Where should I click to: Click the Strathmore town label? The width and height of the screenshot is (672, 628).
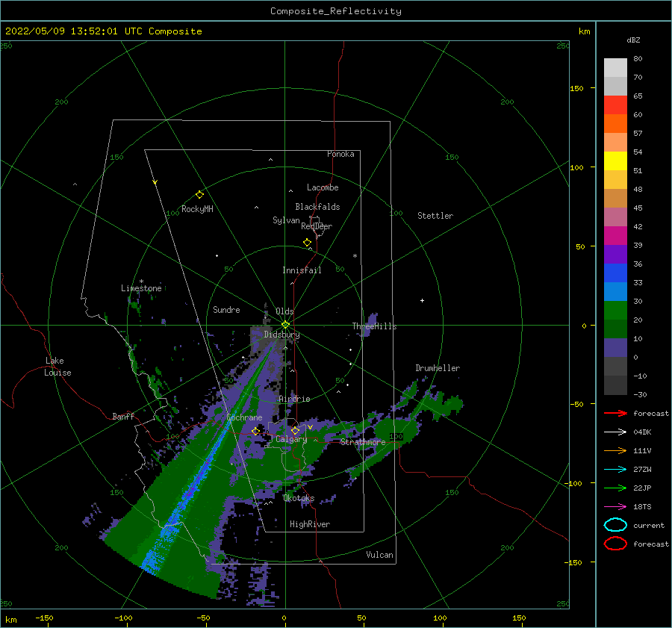pos(363,441)
